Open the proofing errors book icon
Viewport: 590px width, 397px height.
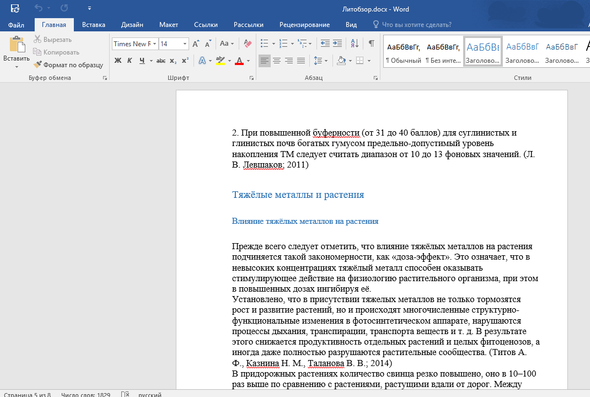click(x=125, y=394)
